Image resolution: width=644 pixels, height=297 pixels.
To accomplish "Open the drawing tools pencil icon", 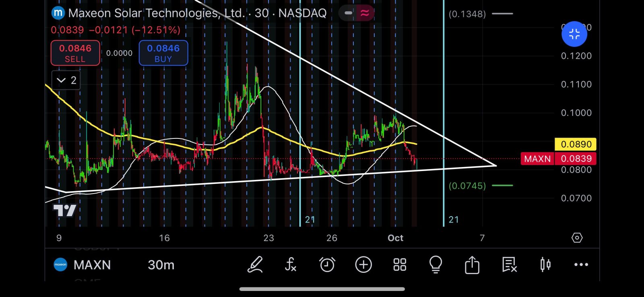I will [255, 265].
